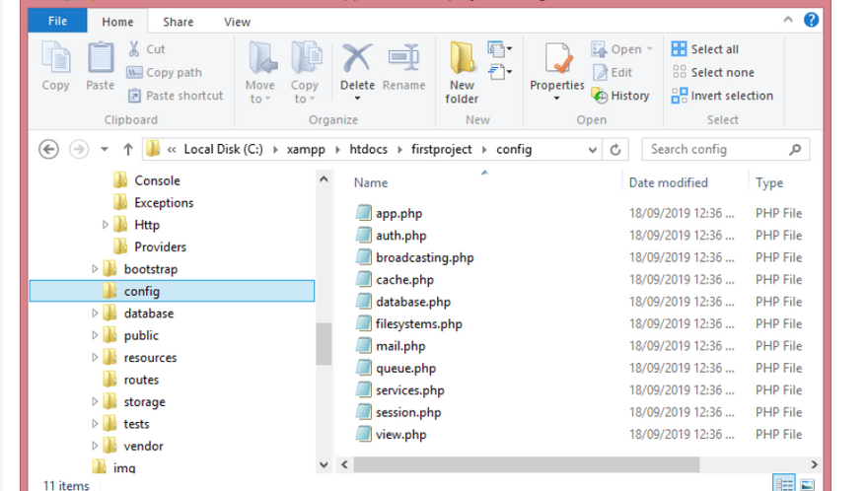This screenshot has width=868, height=491.
Task: Go up one folder level
Action: (127, 150)
